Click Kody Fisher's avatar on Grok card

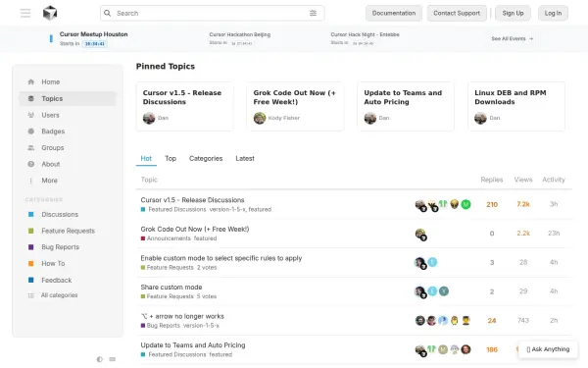260,118
